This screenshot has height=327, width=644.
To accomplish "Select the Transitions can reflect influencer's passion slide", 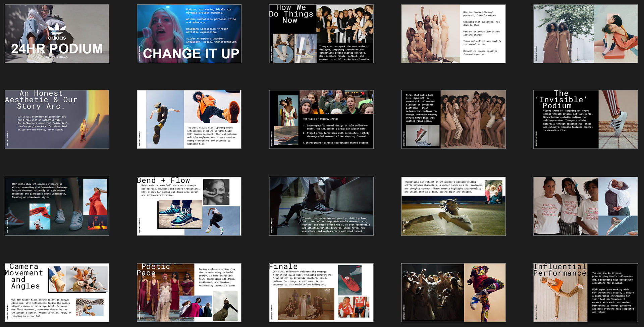I will click(x=453, y=206).
